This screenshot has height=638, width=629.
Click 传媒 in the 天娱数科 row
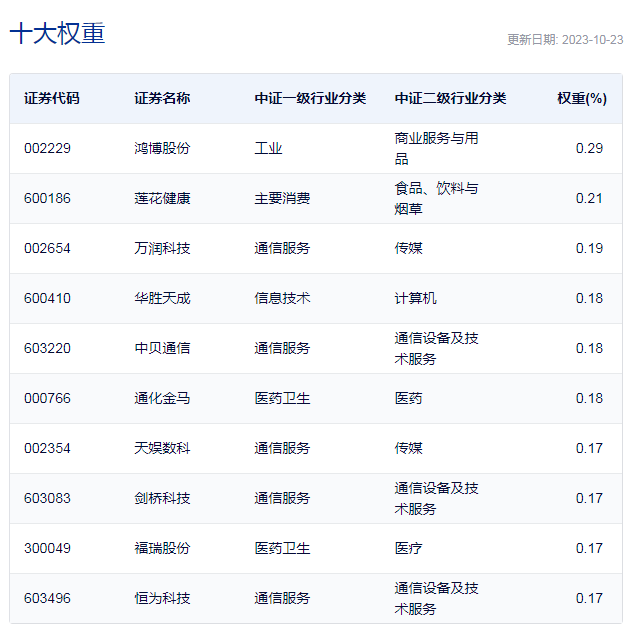pos(408,448)
